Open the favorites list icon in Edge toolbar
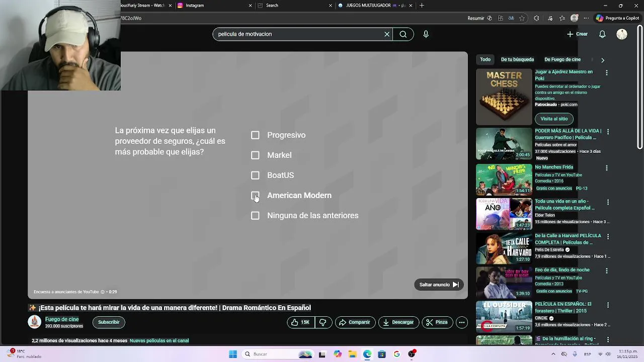 [x=562, y=18]
